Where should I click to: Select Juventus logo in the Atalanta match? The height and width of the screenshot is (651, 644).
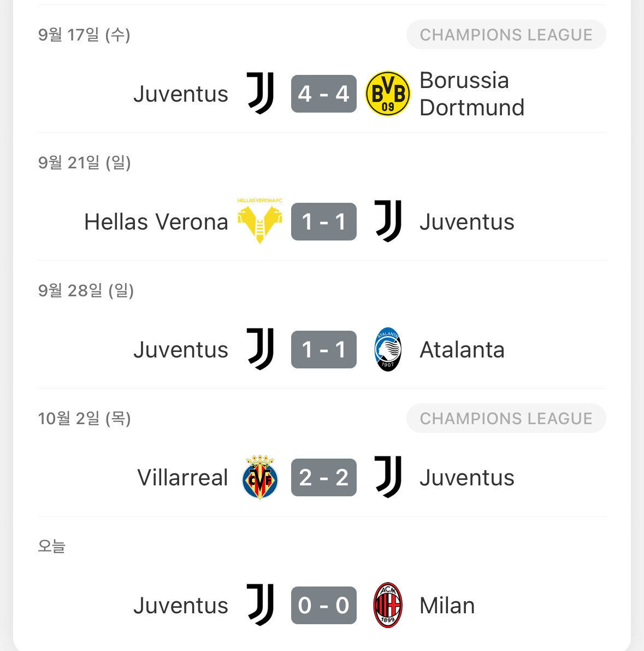(x=261, y=349)
